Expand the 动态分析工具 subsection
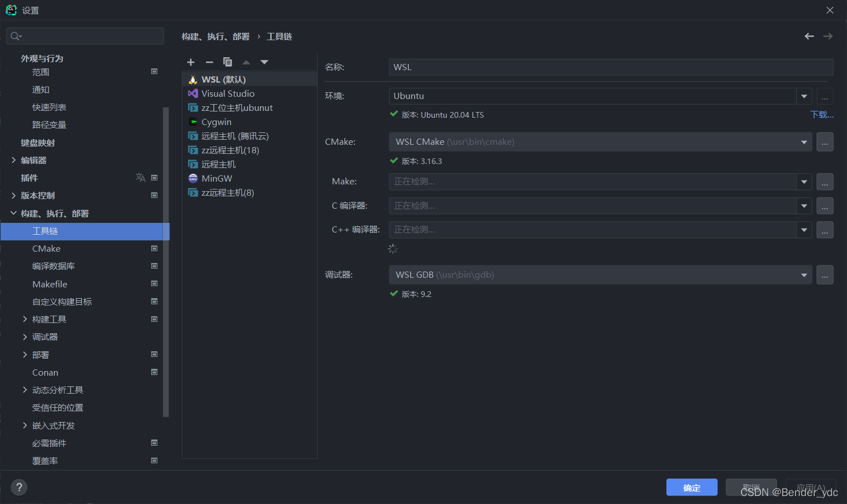Image resolution: width=847 pixels, height=504 pixels. click(x=25, y=390)
